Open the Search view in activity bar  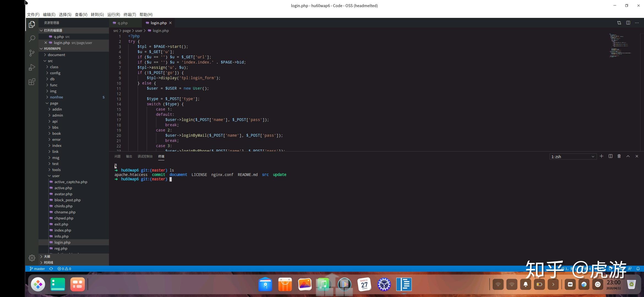(x=32, y=38)
